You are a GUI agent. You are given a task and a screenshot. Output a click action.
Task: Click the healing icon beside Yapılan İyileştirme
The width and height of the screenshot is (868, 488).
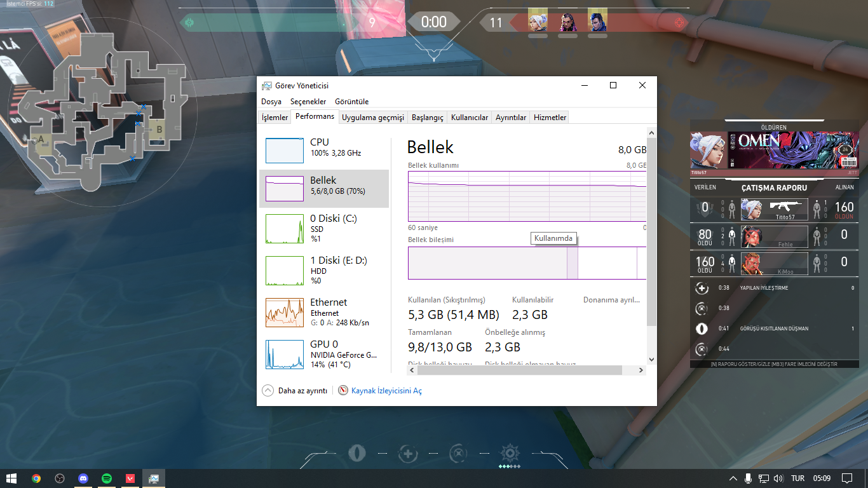click(702, 288)
